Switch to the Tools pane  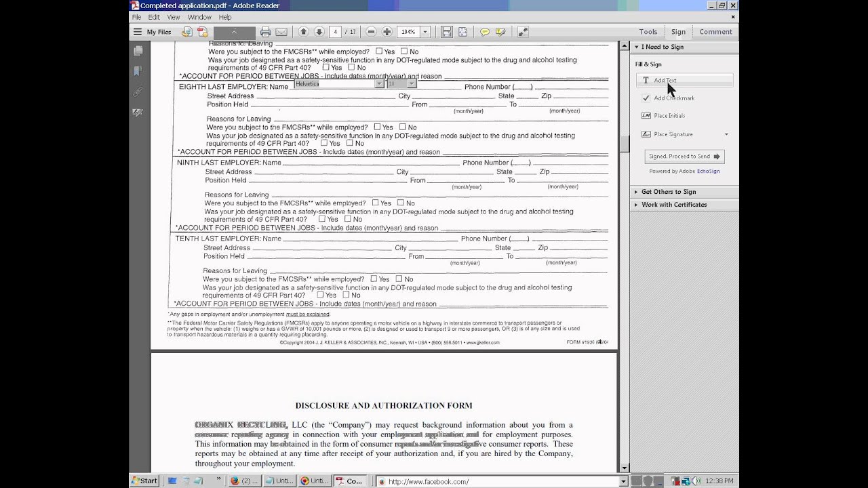pyautogui.click(x=648, y=32)
